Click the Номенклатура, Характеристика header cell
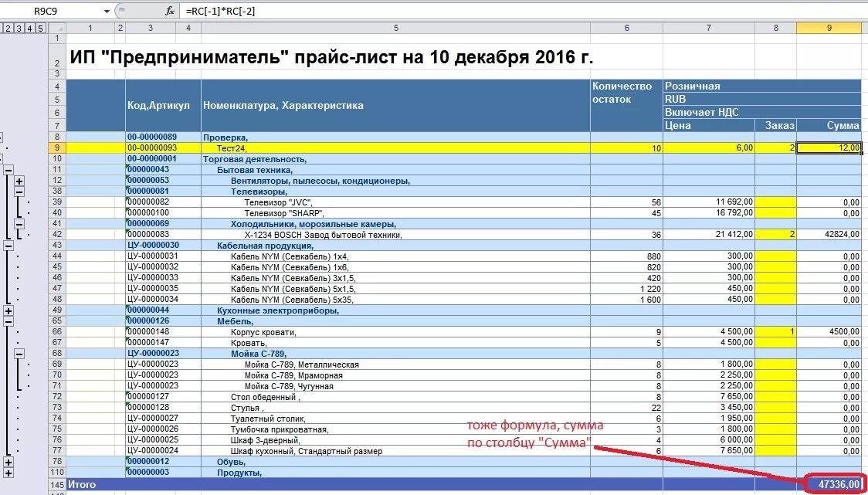868x495 pixels. tap(396, 105)
